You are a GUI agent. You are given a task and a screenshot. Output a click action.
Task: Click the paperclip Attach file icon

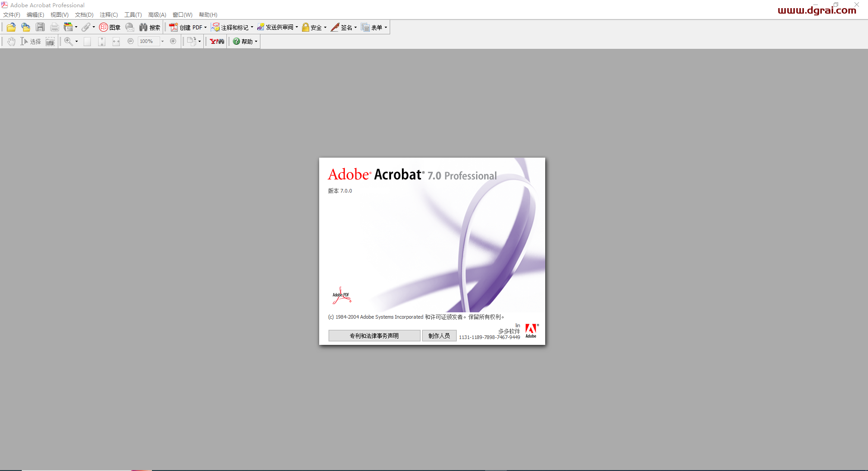[86, 27]
